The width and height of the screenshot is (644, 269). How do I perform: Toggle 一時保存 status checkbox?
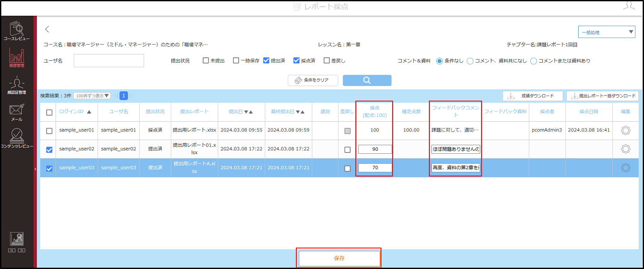click(x=236, y=60)
